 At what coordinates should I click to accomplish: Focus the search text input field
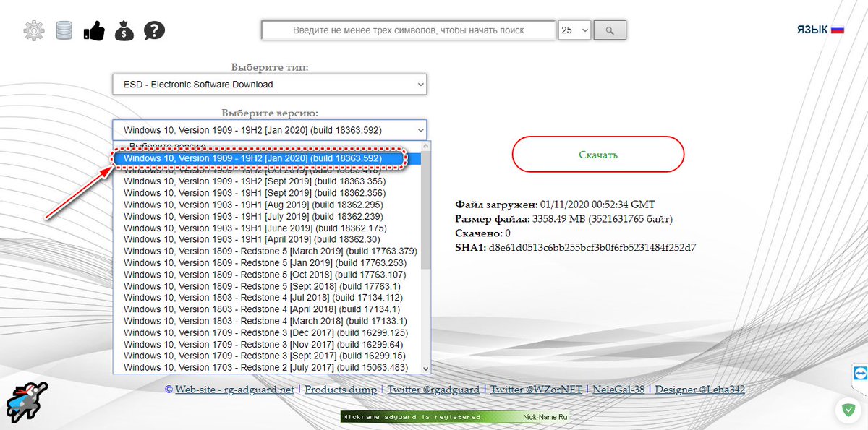409,30
